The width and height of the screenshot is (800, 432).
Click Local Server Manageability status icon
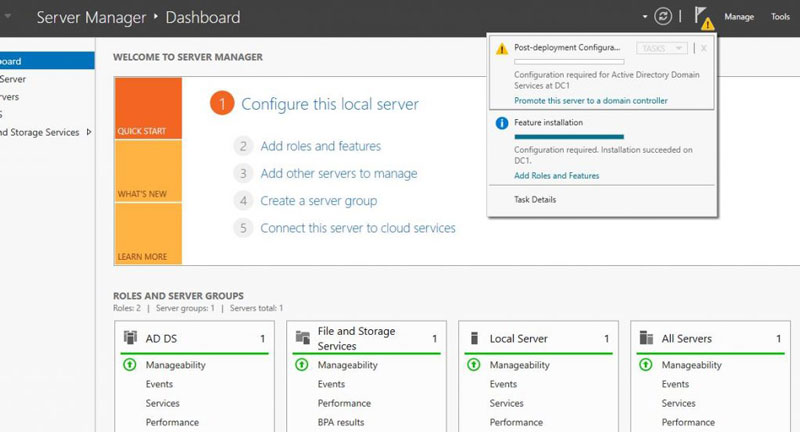pyautogui.click(x=473, y=365)
